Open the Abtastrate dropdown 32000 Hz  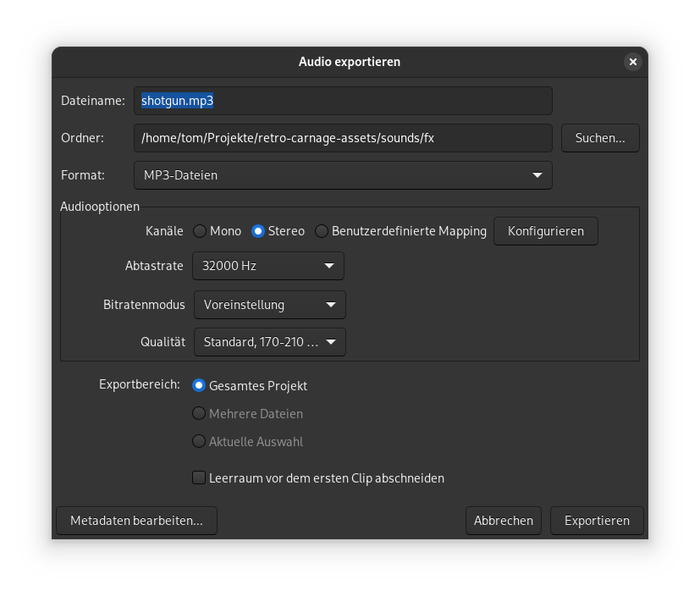click(x=267, y=266)
